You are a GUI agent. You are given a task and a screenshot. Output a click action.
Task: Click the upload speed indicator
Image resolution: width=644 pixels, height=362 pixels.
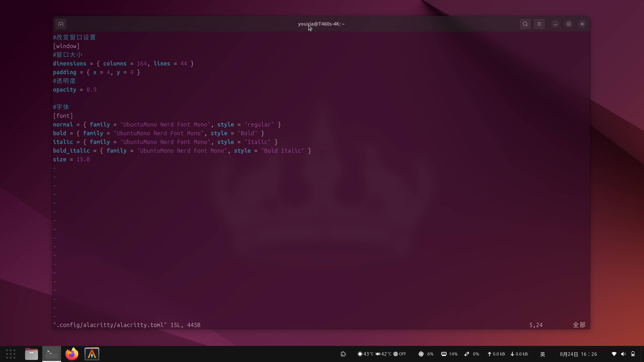point(496,354)
